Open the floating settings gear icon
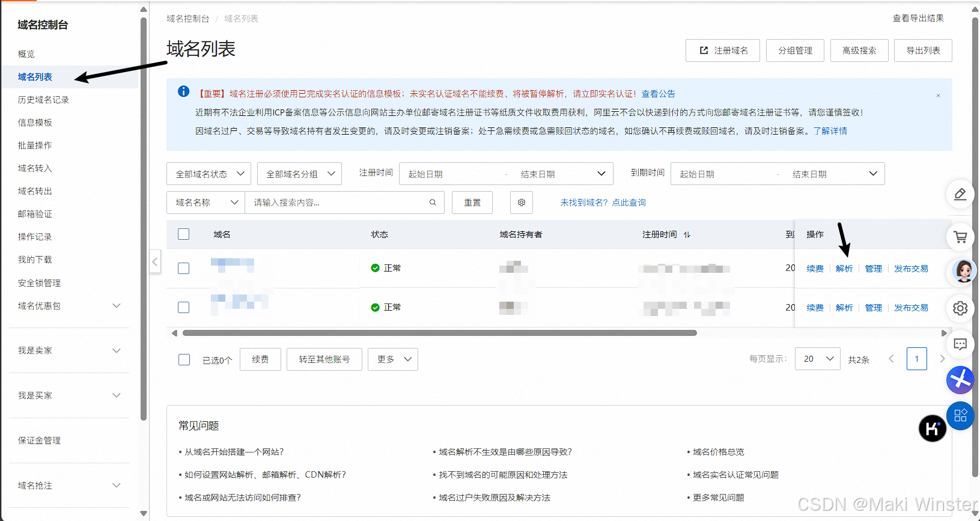This screenshot has width=980, height=521. coord(960,308)
